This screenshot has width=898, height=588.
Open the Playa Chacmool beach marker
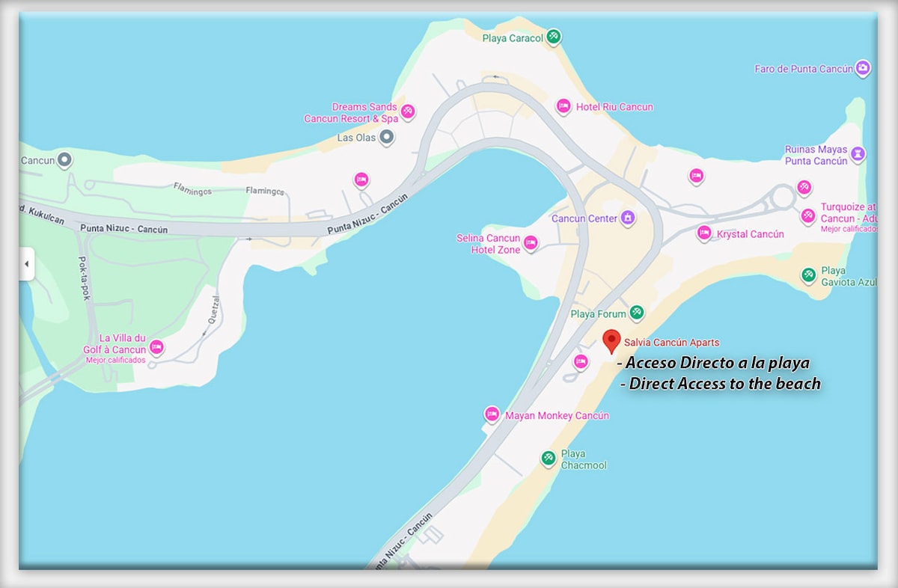(x=549, y=458)
